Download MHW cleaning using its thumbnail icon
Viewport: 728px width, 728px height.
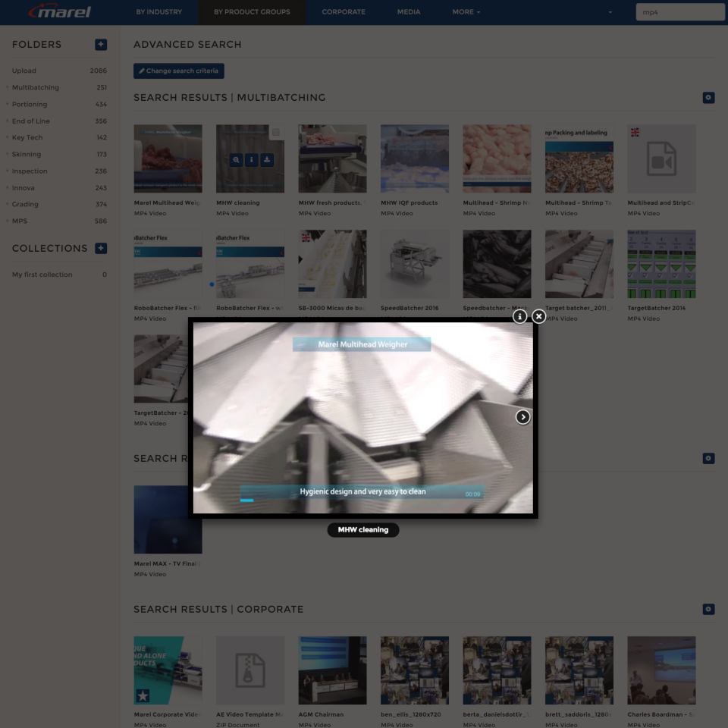267,160
